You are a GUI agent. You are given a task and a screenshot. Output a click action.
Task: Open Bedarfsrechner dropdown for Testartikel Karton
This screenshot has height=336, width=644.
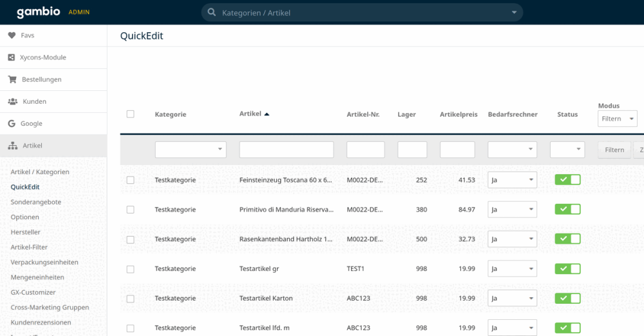click(512, 298)
